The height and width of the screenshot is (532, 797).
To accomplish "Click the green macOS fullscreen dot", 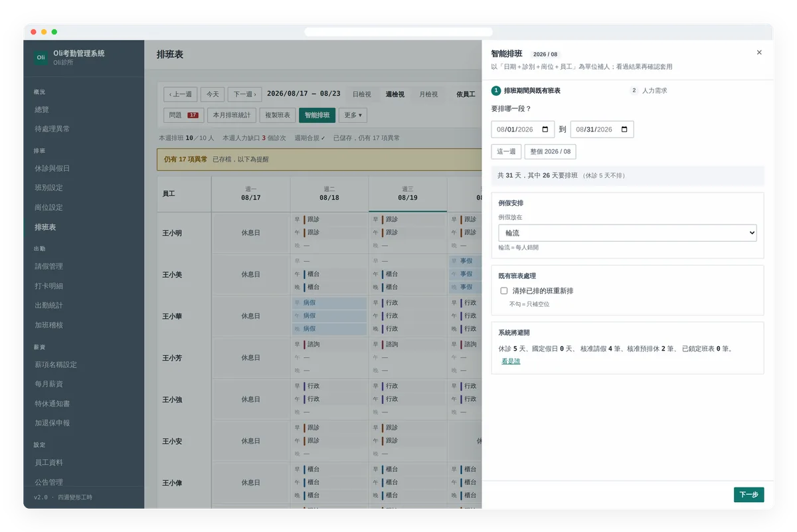I will 54,32.
